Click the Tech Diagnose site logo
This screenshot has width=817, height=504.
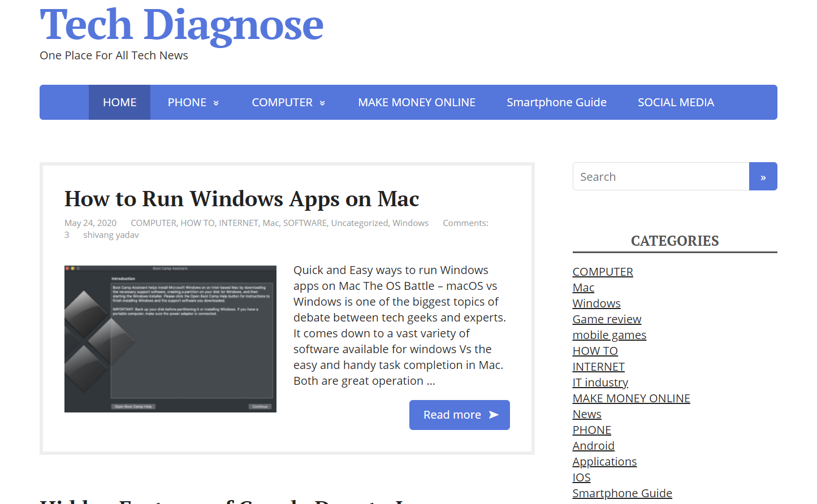click(181, 25)
